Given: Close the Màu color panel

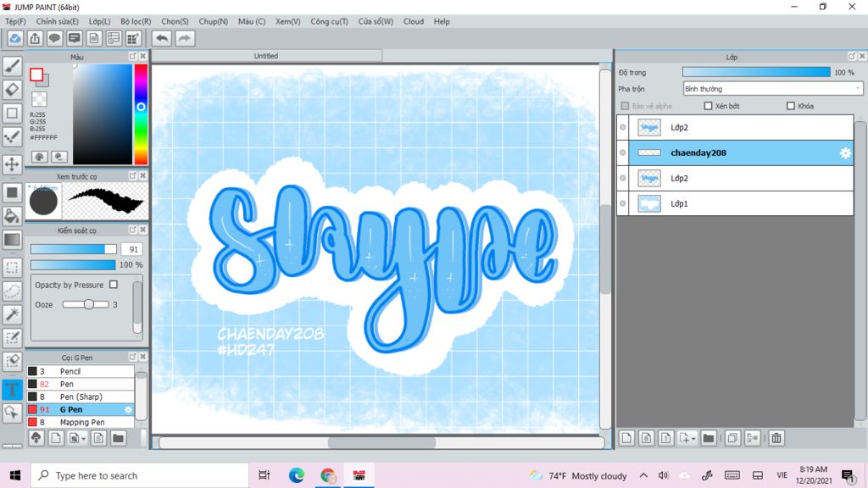Looking at the screenshot, I should point(142,57).
